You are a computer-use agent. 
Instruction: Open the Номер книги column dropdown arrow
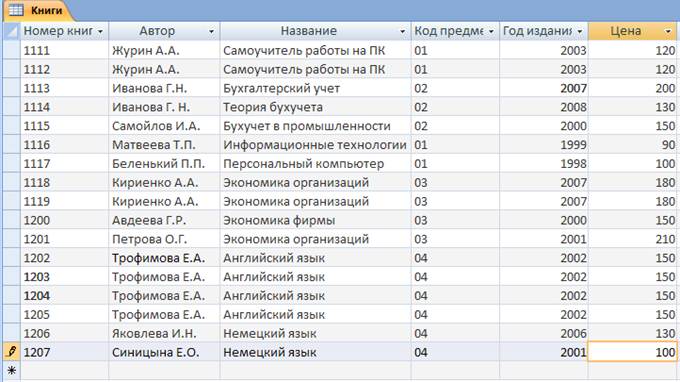click(x=100, y=32)
